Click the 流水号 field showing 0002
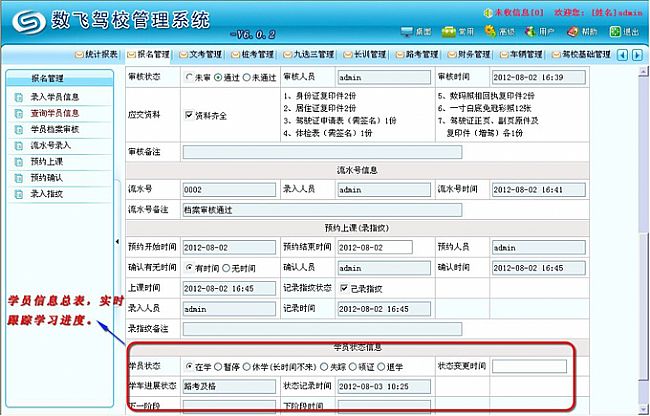The height and width of the screenshot is (416, 650). (229, 190)
